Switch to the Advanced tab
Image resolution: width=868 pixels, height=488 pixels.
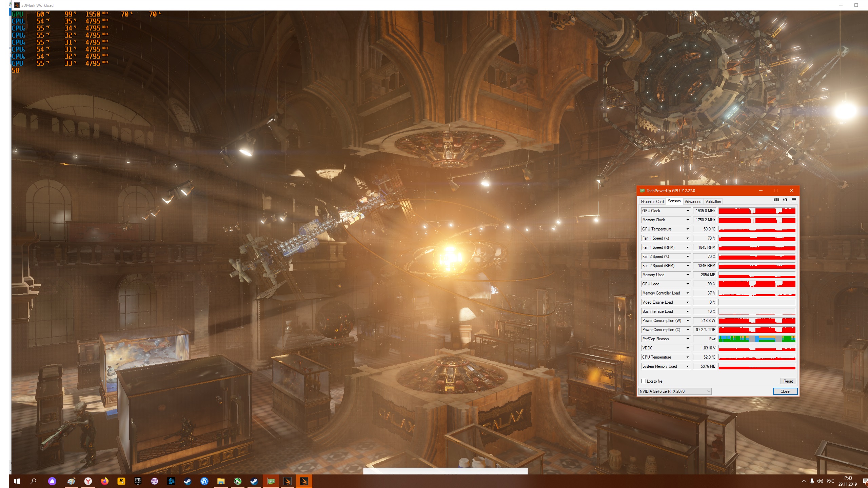[x=693, y=202]
